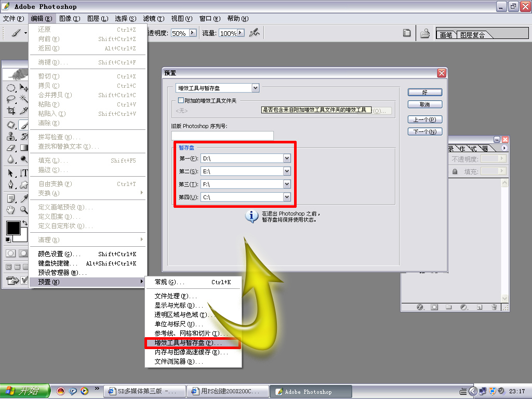Click the legacy Photoshop serial number field
532x399 pixels.
point(222,136)
